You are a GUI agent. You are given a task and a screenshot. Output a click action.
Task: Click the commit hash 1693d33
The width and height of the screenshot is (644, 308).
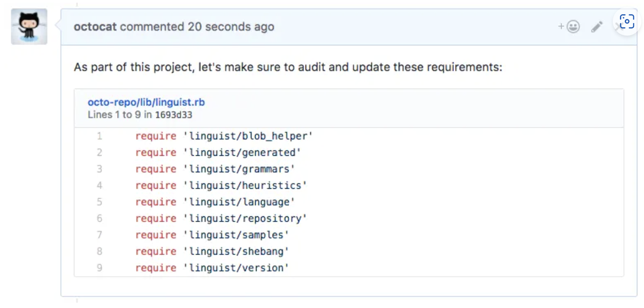click(174, 115)
